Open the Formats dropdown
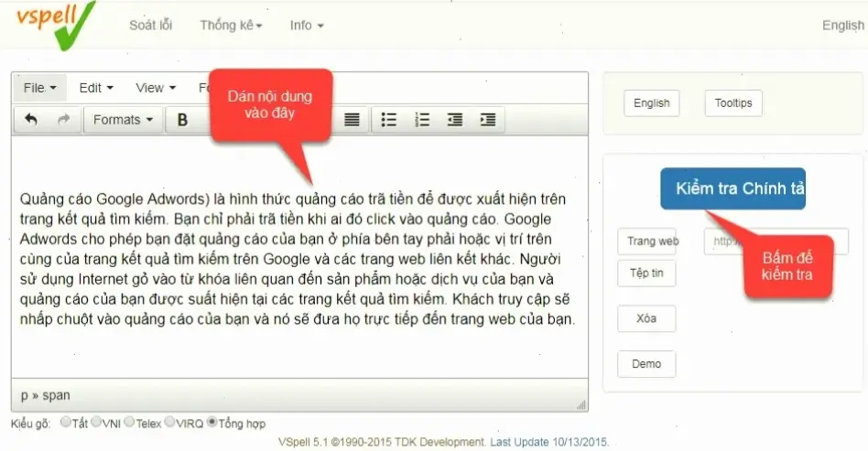This screenshot has height=451, width=868. point(123,120)
